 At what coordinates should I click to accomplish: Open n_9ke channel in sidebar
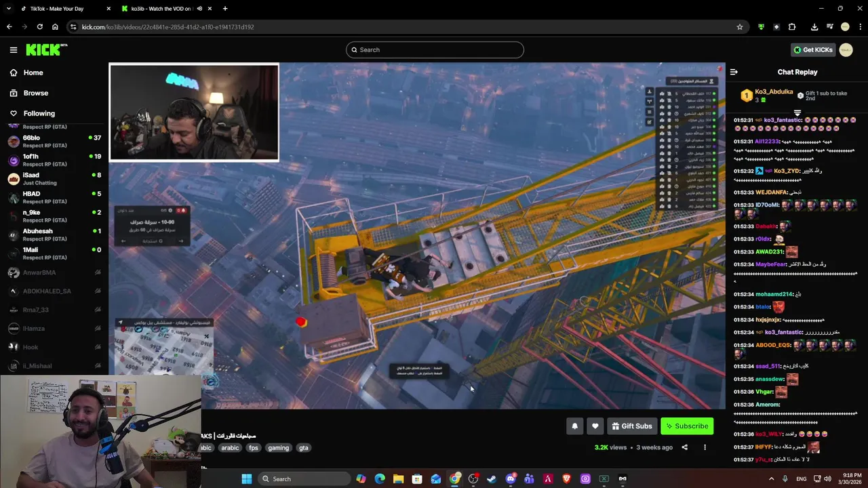coord(54,216)
